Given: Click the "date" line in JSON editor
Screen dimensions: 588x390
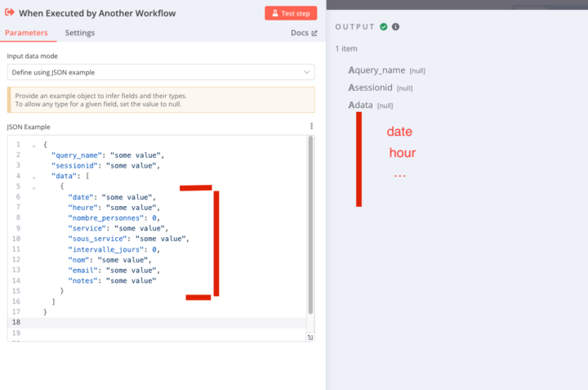Looking at the screenshot, I should point(112,197).
